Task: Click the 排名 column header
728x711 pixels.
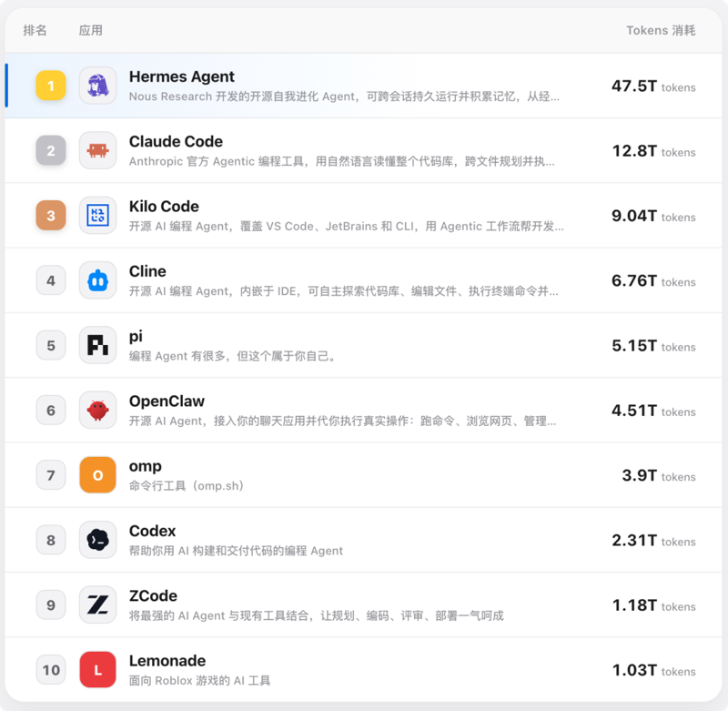Action: pos(35,30)
